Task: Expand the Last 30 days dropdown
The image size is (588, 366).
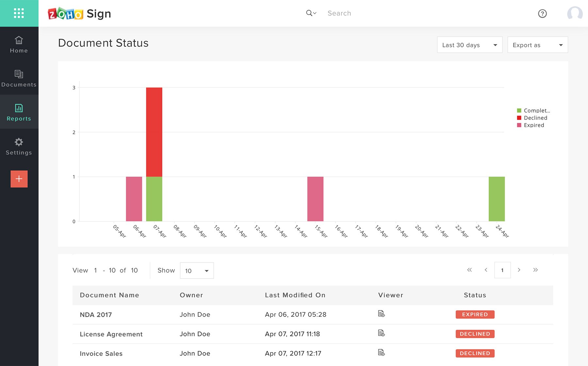Action: (x=469, y=45)
